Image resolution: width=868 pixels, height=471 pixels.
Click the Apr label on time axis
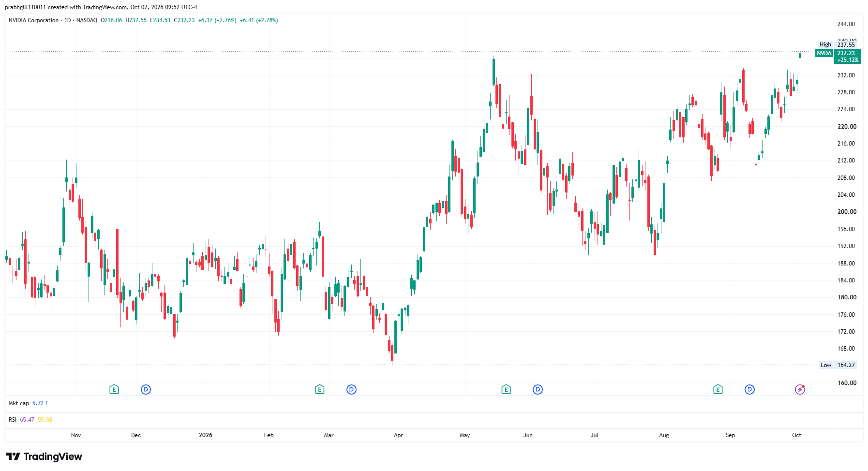point(398,435)
